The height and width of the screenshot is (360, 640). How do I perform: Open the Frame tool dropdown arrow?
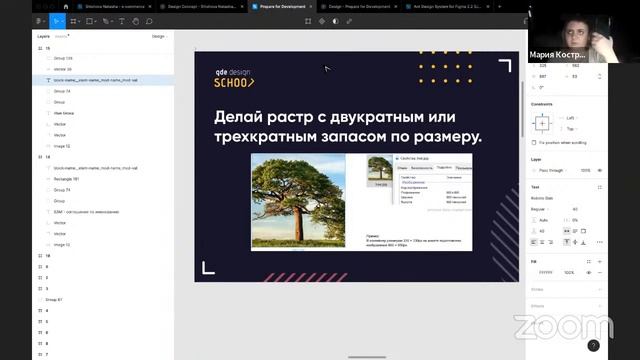79,21
